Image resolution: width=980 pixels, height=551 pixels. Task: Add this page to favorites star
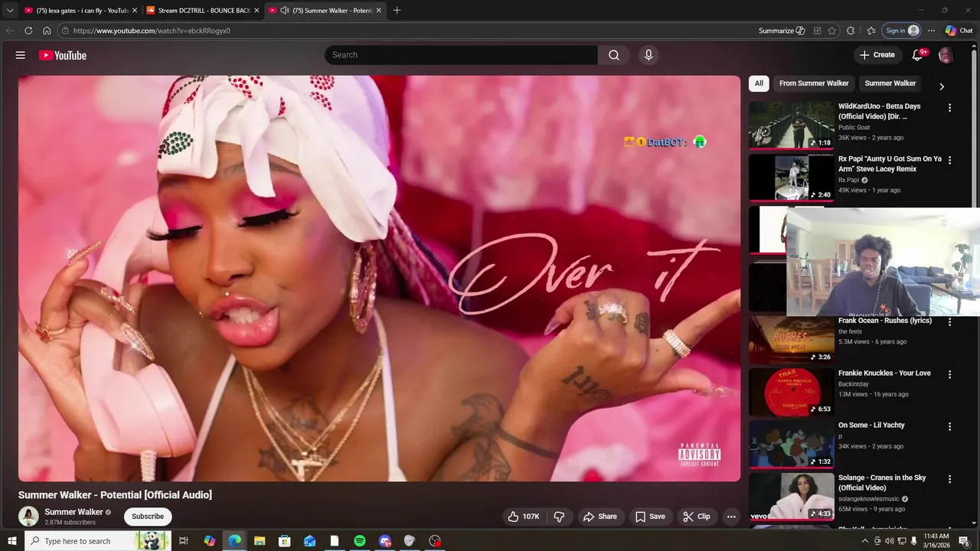(x=832, y=31)
